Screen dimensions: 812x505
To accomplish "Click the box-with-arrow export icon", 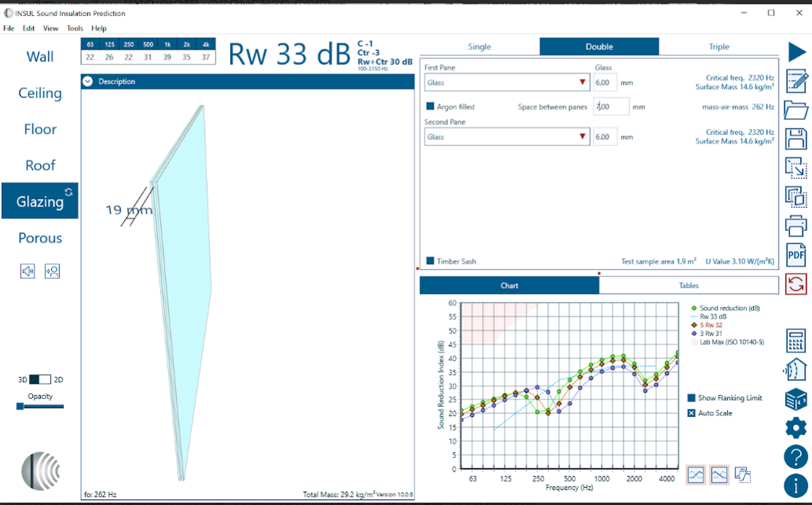I will click(796, 168).
